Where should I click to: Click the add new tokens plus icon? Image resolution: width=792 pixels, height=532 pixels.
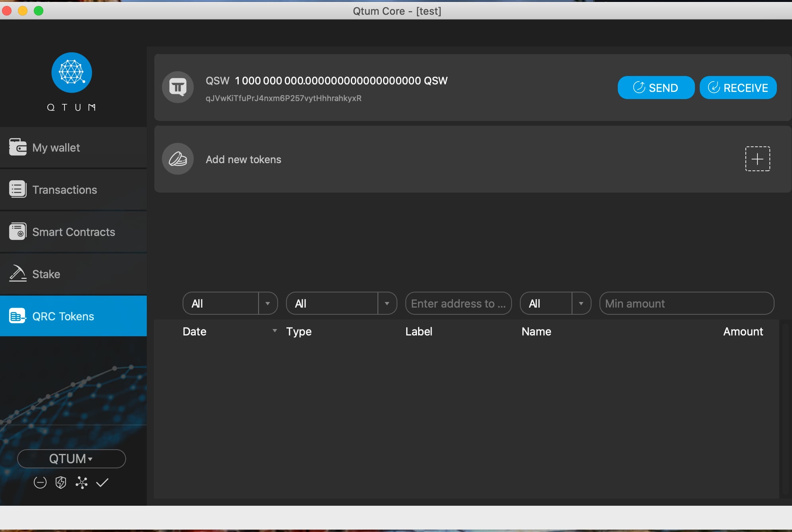tap(757, 159)
